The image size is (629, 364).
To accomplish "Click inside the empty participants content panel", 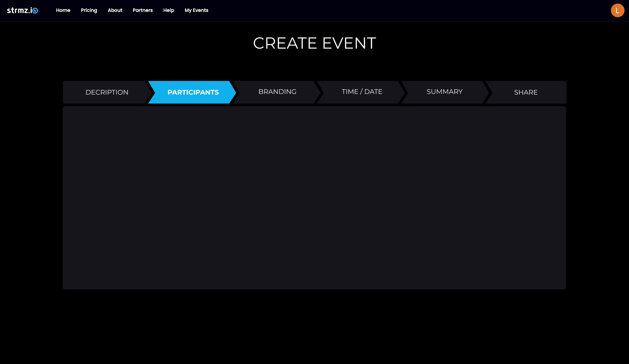I will coord(314,197).
